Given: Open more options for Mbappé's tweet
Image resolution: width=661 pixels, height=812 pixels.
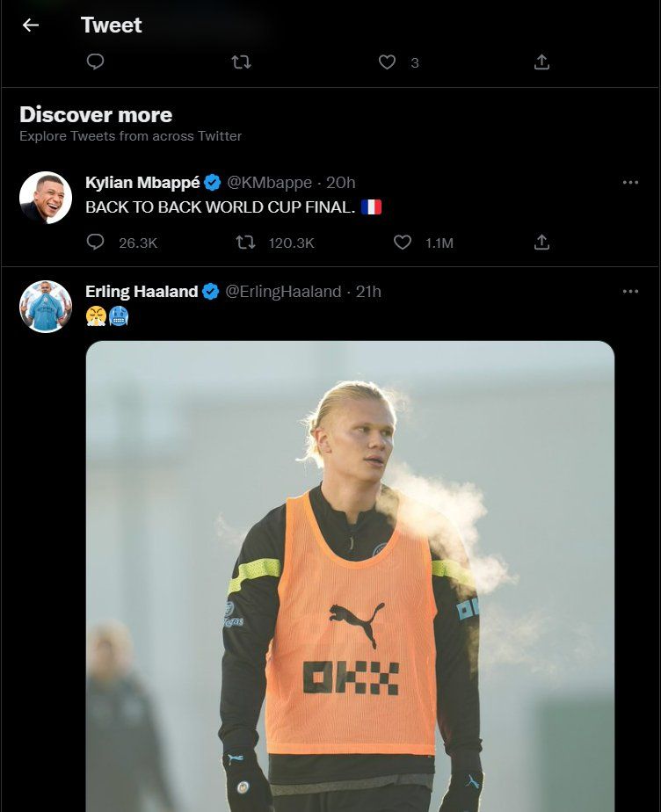Looking at the screenshot, I should coord(630,183).
